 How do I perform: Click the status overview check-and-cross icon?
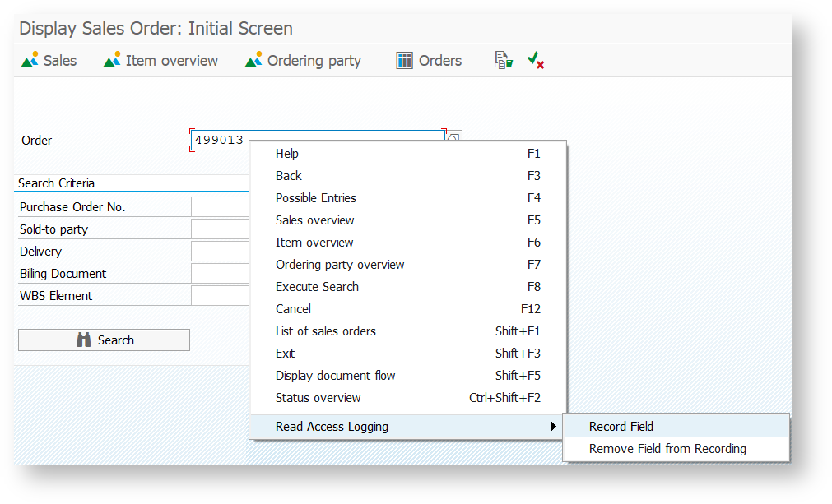[536, 60]
